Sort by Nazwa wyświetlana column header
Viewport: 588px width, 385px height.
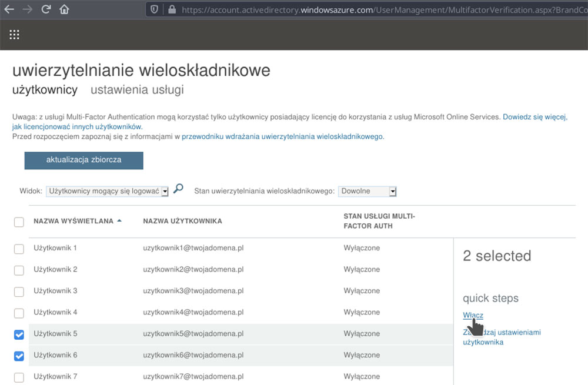(73, 221)
